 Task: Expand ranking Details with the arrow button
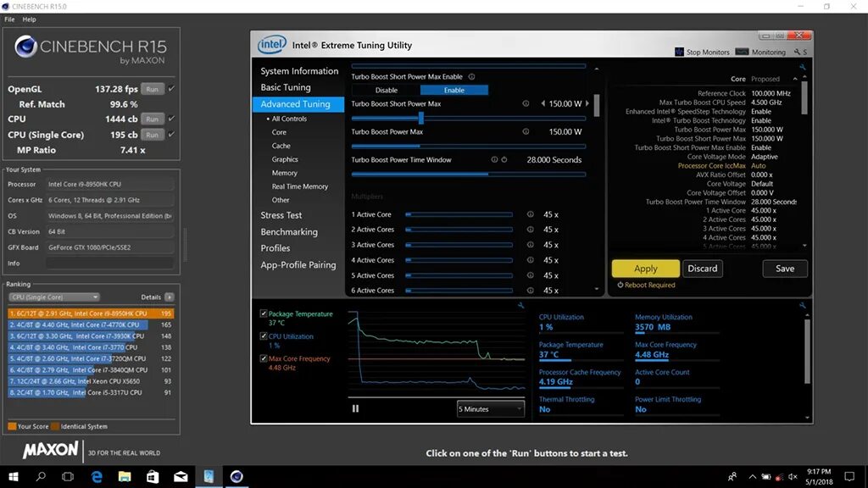click(170, 297)
